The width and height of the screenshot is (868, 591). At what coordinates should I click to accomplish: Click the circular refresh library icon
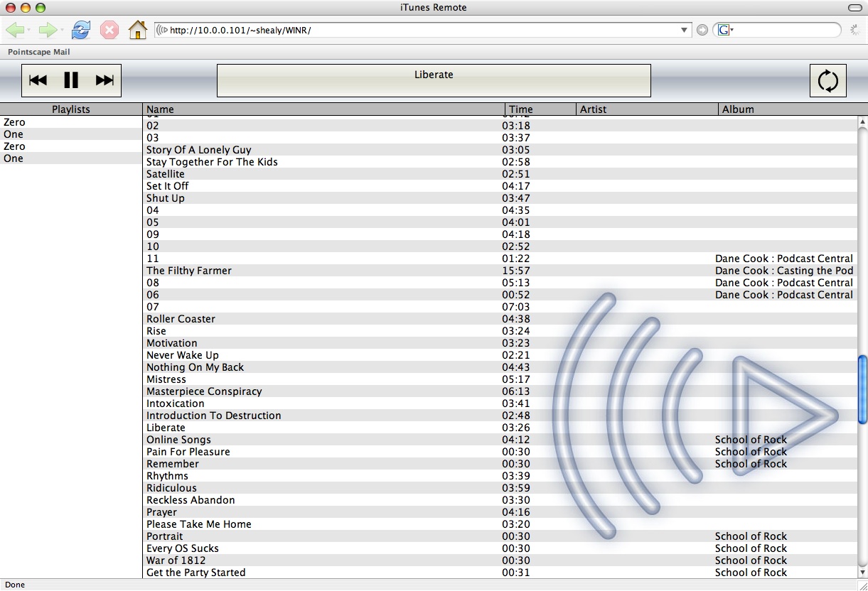[827, 80]
